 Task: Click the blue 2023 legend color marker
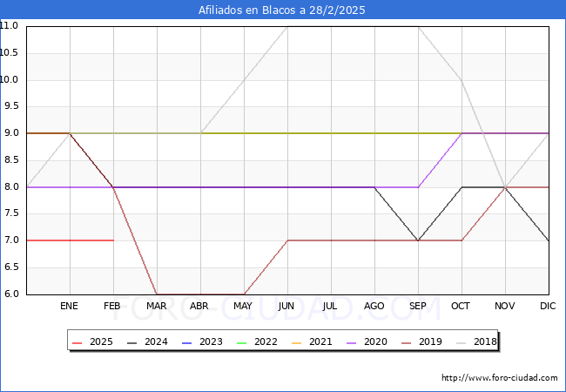[187, 342]
